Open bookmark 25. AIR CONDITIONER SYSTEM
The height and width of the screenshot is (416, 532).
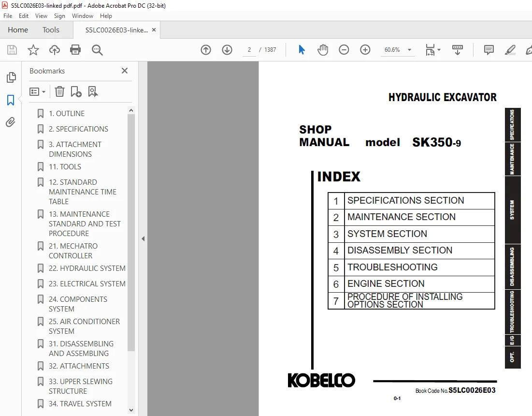84,327
